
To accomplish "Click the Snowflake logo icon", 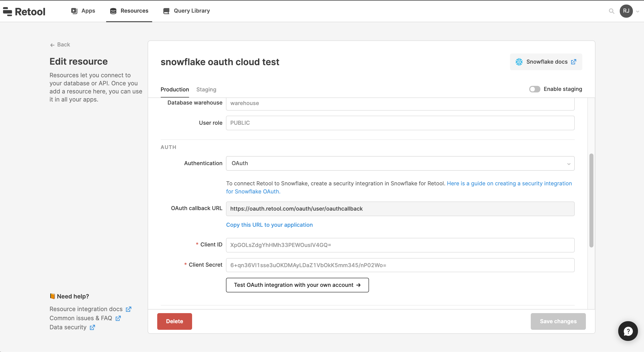I will point(519,62).
